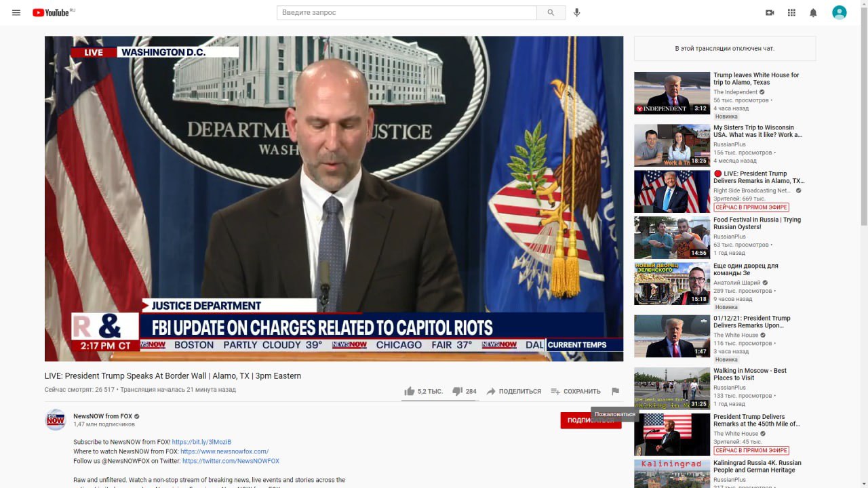Open title Walking in Moscow - Best Places

tap(750, 374)
